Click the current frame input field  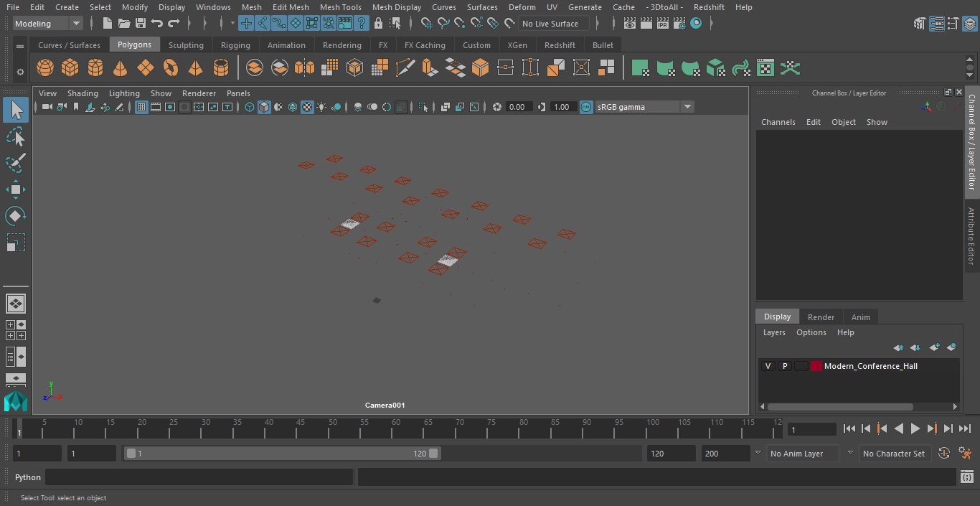point(812,429)
